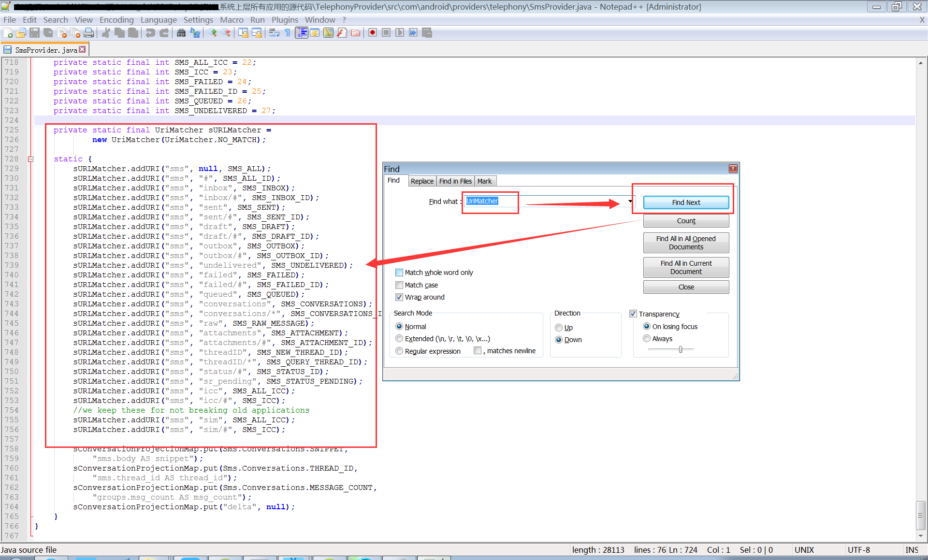The image size is (928, 560).
Task: Click the Show all characters pilcrow icon
Action: (x=288, y=33)
